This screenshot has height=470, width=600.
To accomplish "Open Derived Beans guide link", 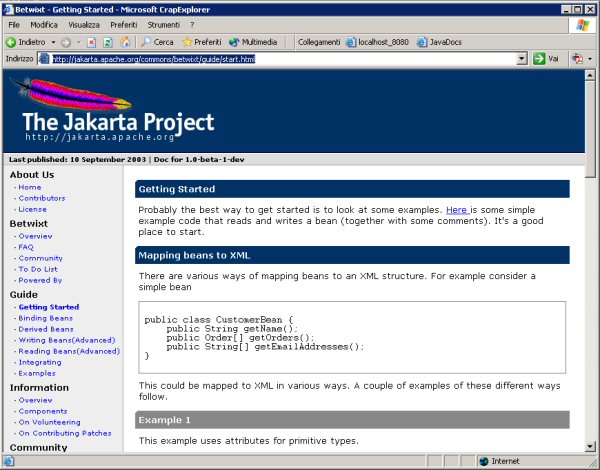I will tap(46, 329).
